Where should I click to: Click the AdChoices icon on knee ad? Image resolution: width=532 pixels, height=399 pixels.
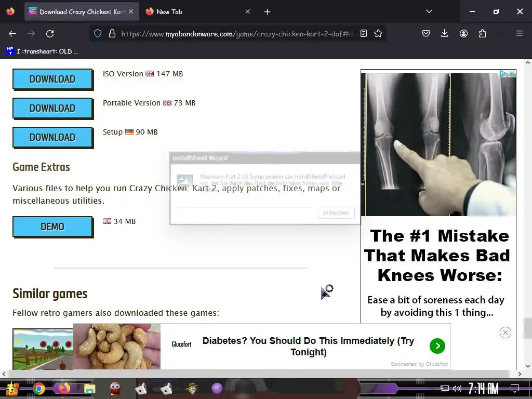coord(503,74)
